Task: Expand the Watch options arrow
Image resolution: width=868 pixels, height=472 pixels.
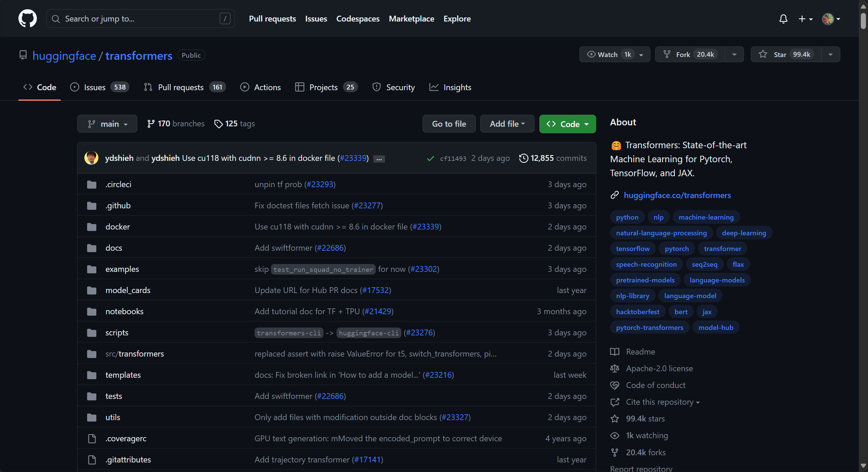Action: click(x=642, y=55)
